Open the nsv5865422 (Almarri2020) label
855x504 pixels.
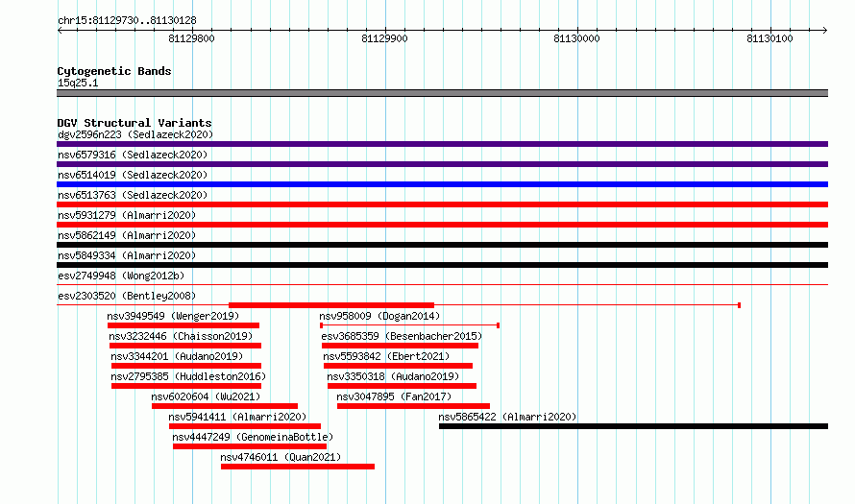pos(507,417)
